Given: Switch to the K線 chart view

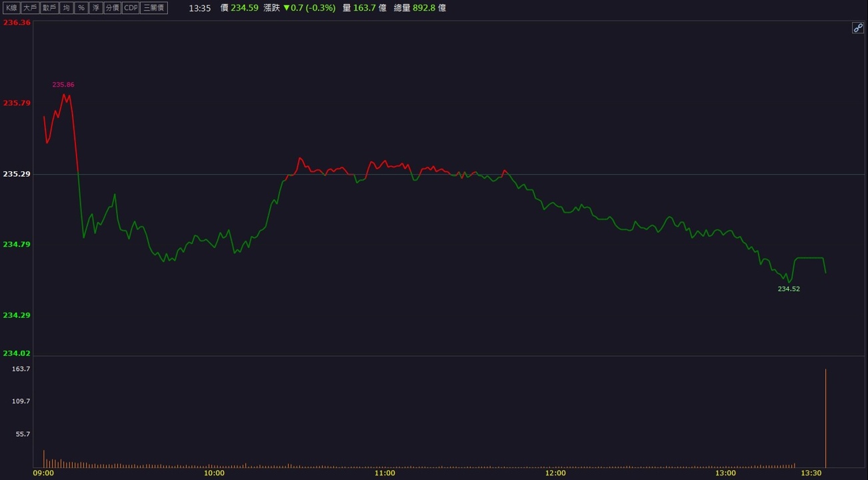Looking at the screenshot, I should (11, 8).
